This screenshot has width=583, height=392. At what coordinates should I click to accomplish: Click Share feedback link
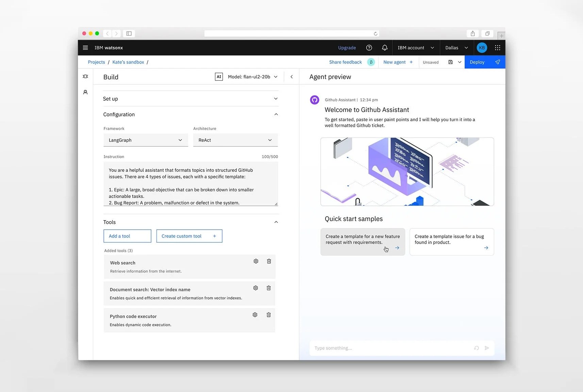(x=345, y=62)
